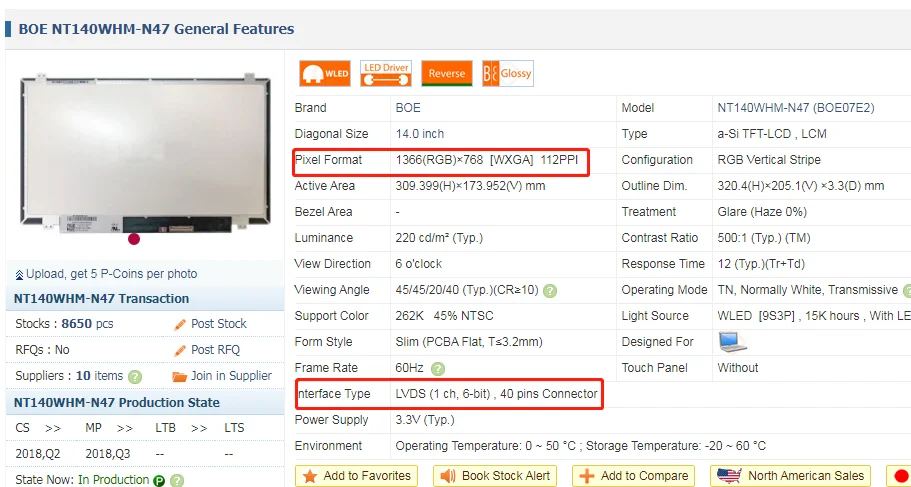Click a-Si TFT-LCD , LCM type value

(x=772, y=134)
